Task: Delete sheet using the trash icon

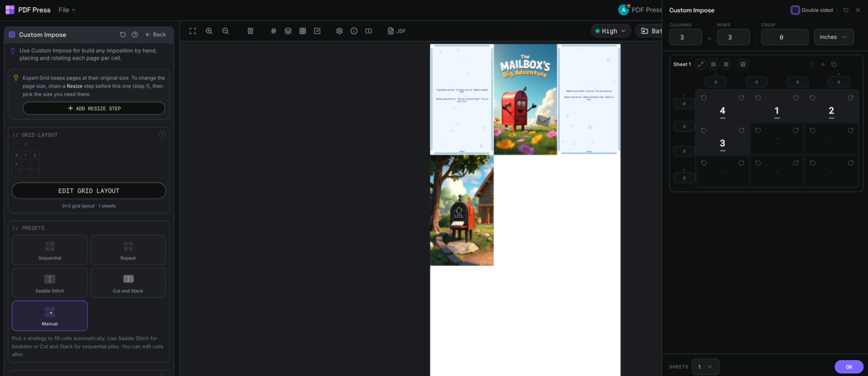Action: [x=812, y=64]
